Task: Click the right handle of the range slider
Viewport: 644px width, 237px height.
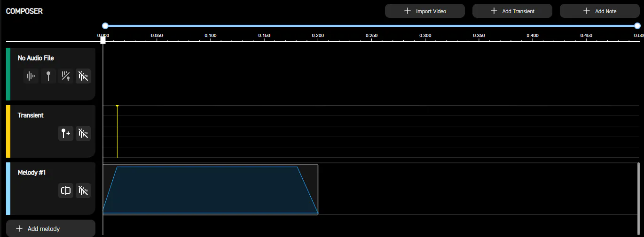Action: (637, 26)
